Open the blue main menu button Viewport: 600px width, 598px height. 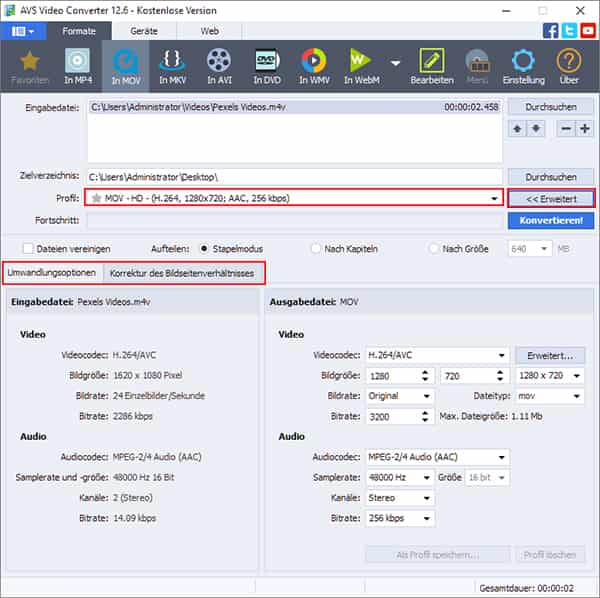[23, 31]
